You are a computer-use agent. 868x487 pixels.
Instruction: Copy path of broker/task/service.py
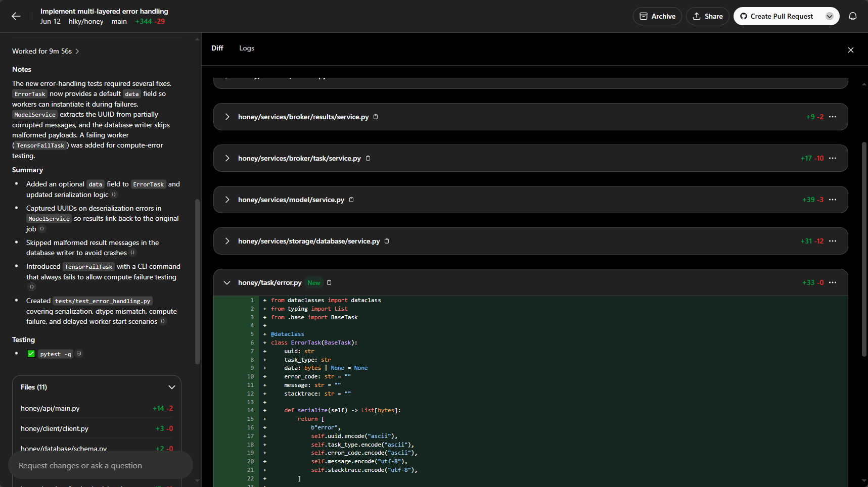click(368, 158)
